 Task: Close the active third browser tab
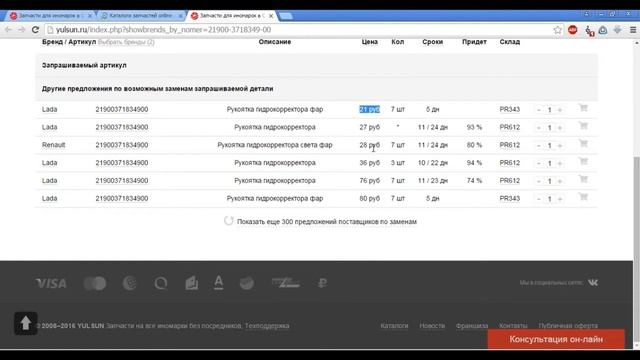[271, 16]
